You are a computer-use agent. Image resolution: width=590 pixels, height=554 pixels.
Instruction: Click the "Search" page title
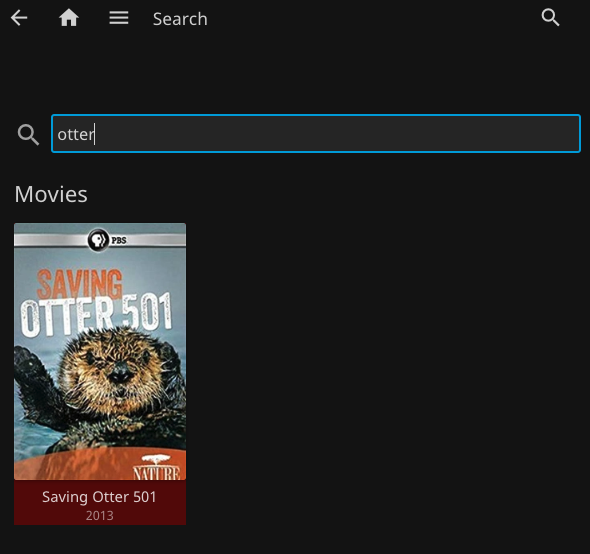click(x=180, y=19)
